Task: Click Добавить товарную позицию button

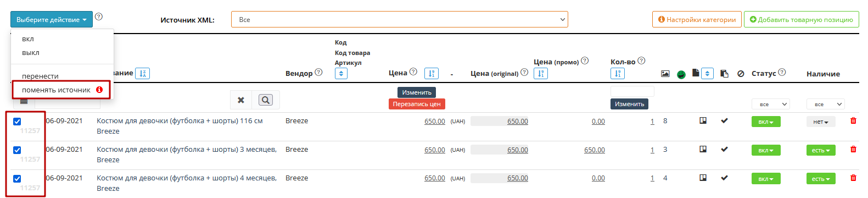Action: coord(802,19)
